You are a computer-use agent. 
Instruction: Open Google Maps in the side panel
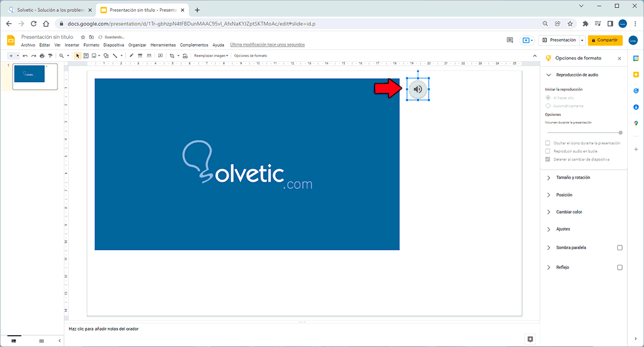coord(635,123)
